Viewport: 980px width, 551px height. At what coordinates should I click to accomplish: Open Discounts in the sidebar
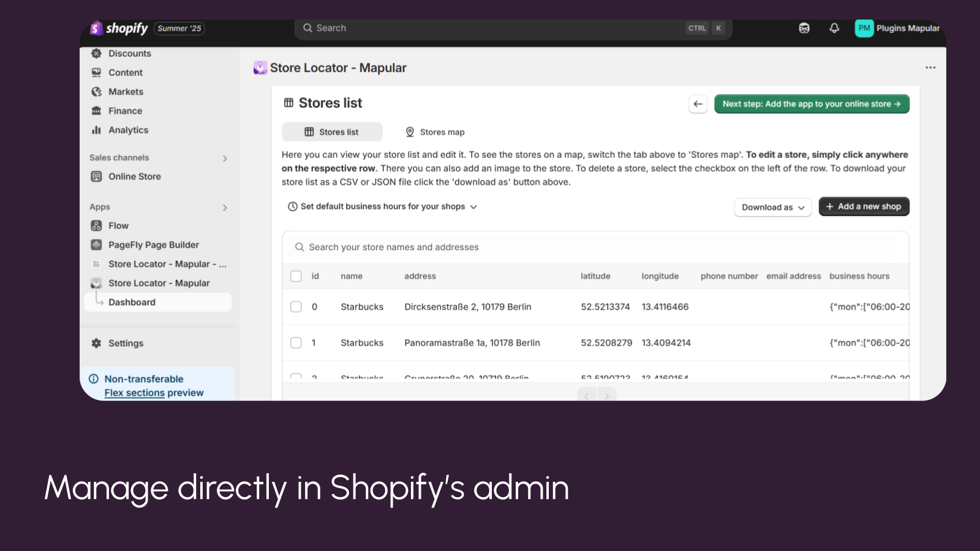tap(130, 53)
